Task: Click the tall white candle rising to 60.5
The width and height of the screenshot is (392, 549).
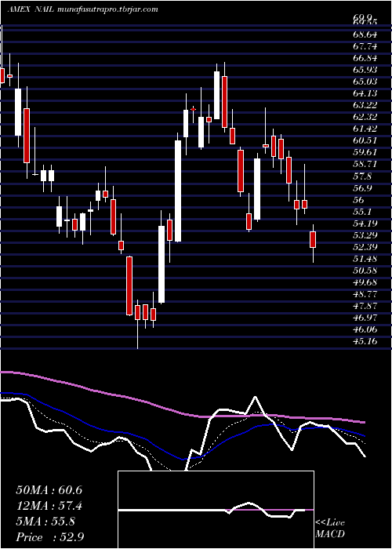Action: [178, 191]
